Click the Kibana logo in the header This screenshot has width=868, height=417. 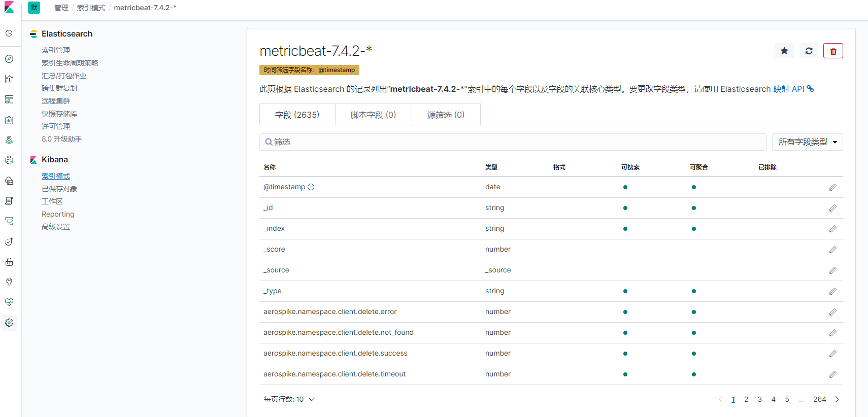[9, 8]
